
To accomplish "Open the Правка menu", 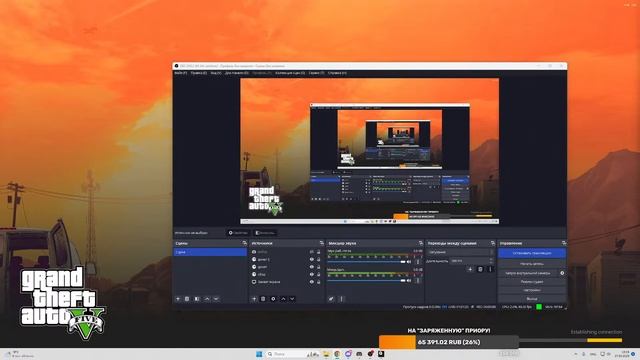I will [199, 73].
